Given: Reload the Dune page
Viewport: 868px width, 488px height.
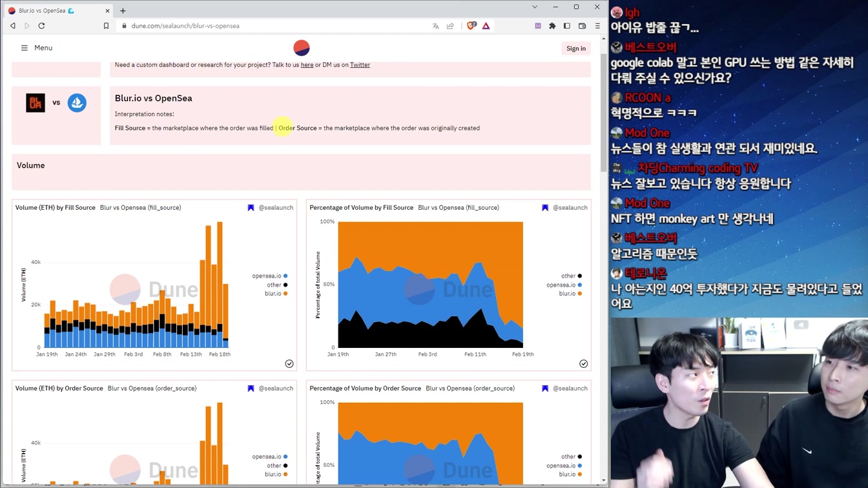Looking at the screenshot, I should coord(41,26).
